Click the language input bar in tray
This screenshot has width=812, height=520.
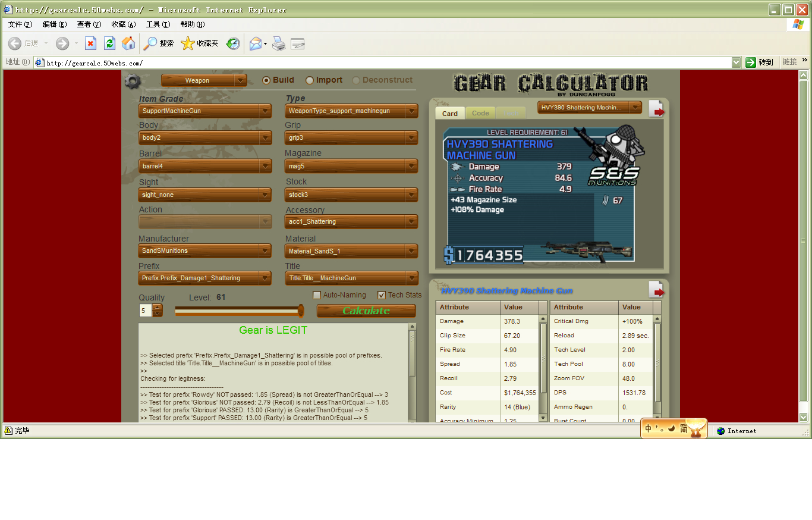pos(673,428)
